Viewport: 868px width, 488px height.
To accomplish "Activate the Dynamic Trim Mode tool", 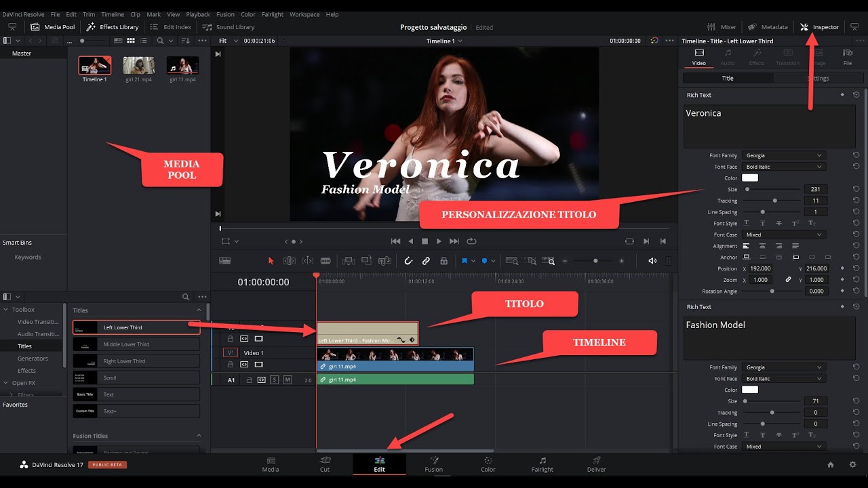I will (x=307, y=260).
